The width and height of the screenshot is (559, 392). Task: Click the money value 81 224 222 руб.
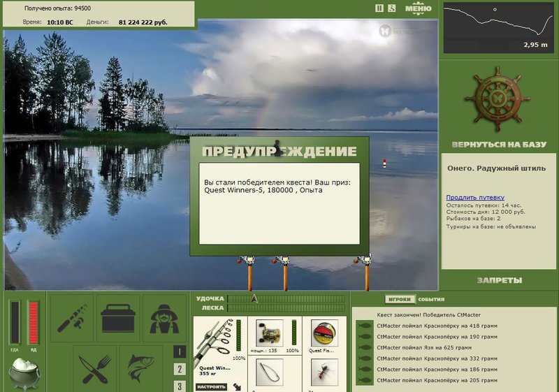point(143,22)
